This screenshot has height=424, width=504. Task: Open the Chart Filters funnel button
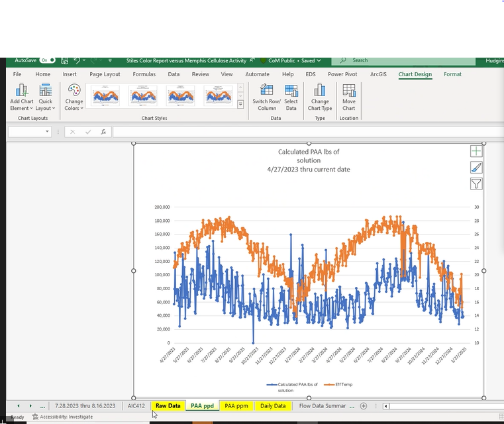click(x=476, y=184)
